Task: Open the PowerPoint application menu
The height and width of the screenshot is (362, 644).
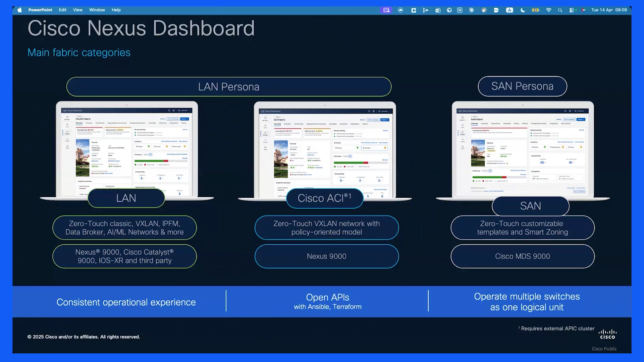Action: (x=40, y=10)
